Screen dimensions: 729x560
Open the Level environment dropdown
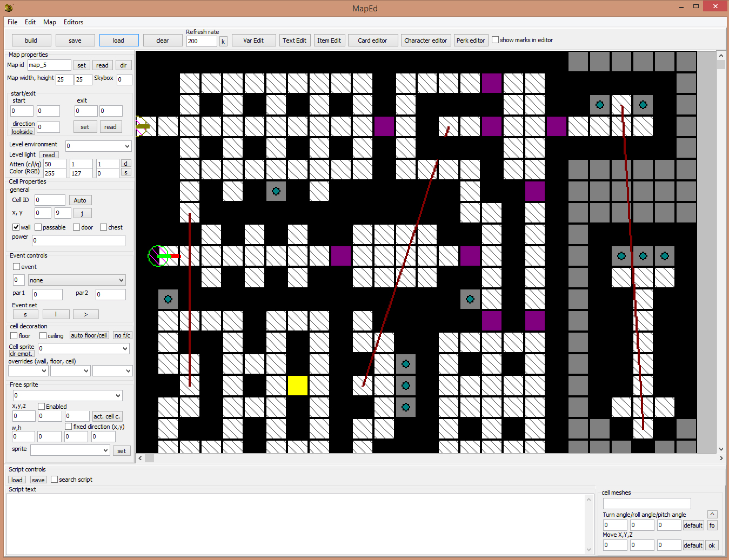point(98,146)
